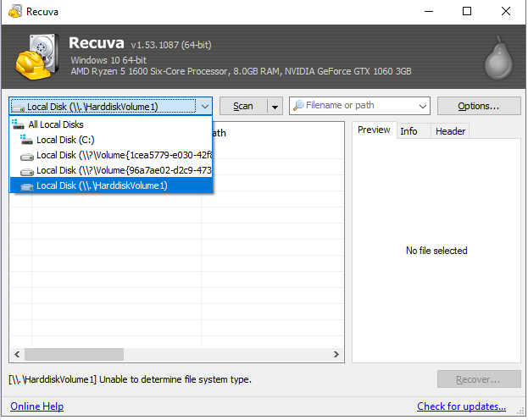Select highlighted HarddiskVolume1 entry in list
Image resolution: width=528 pixels, height=420 pixels.
[x=111, y=185]
